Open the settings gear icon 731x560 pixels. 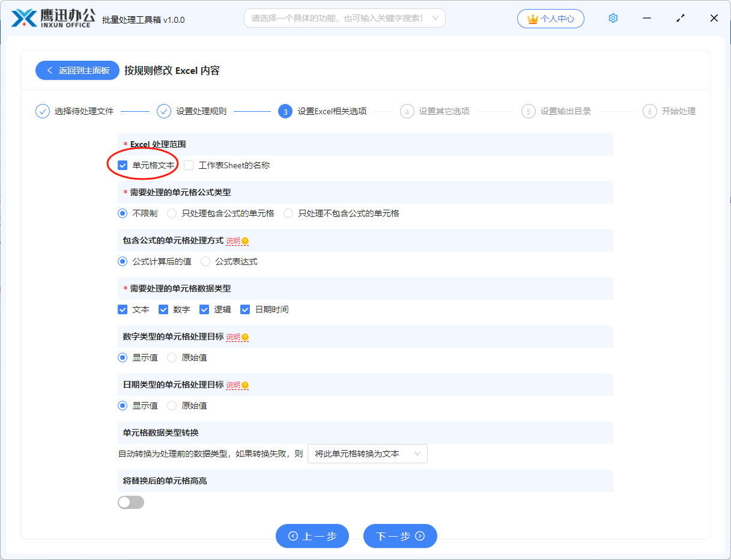point(613,18)
